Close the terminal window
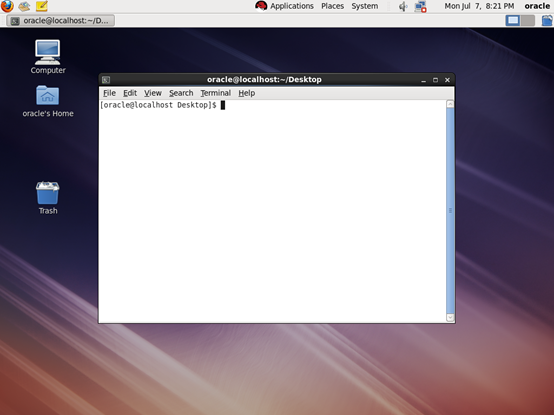This screenshot has height=415, width=554. (447, 80)
